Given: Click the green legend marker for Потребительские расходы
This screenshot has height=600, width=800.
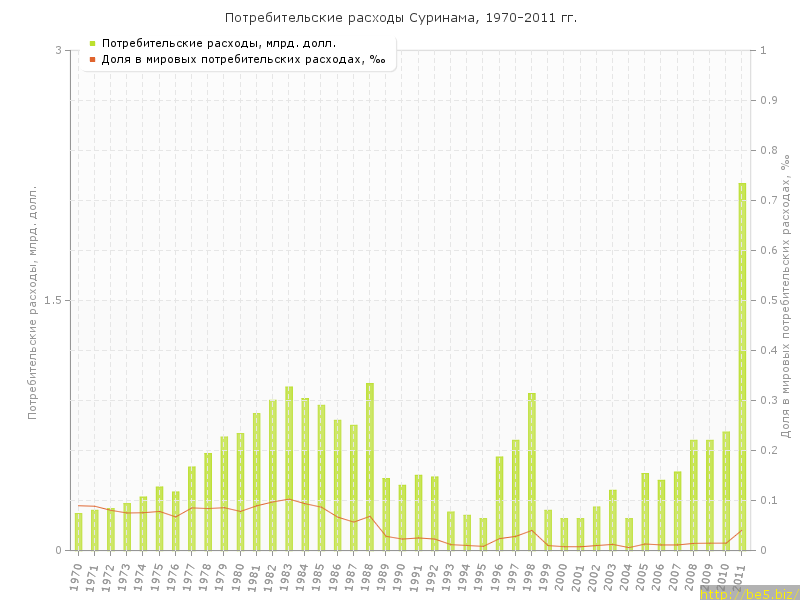Looking at the screenshot, I should pyautogui.click(x=92, y=43).
